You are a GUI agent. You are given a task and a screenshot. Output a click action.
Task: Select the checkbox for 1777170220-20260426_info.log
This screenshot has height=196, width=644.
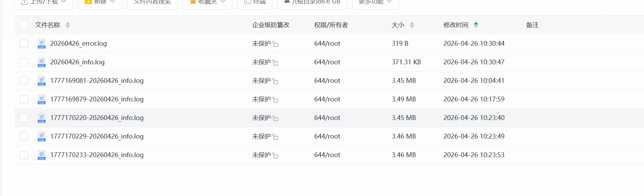click(x=24, y=118)
